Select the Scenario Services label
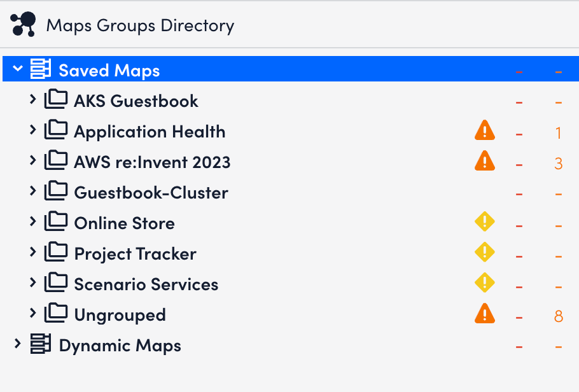This screenshot has height=392, width=579. point(146,284)
